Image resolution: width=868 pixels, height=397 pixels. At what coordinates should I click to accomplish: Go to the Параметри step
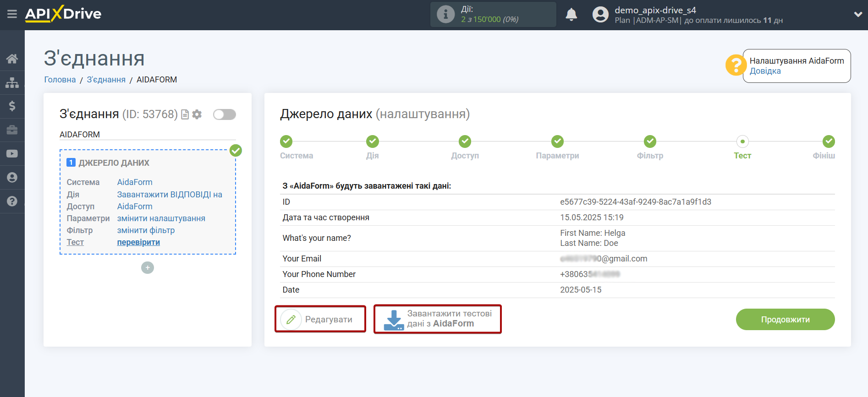pos(557,142)
